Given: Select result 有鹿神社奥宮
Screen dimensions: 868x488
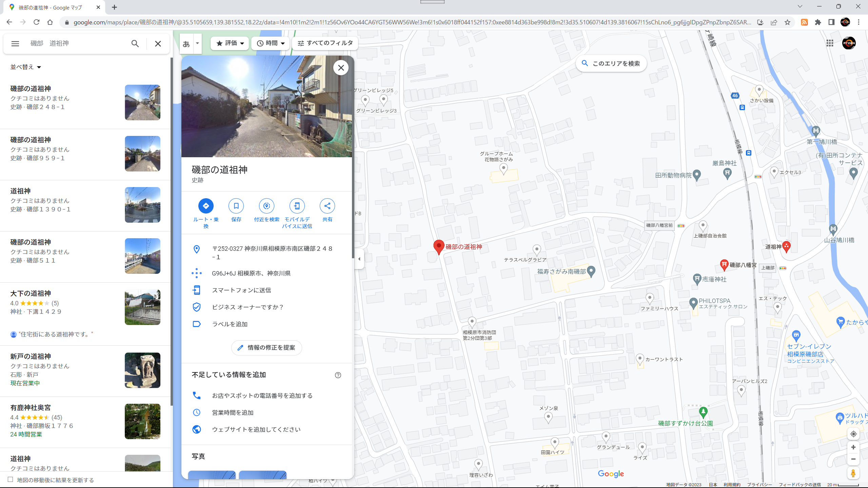Looking at the screenshot, I should (85, 422).
